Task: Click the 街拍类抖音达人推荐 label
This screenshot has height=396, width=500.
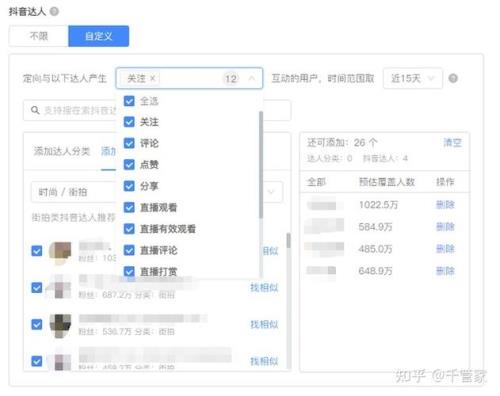Action: (73, 218)
